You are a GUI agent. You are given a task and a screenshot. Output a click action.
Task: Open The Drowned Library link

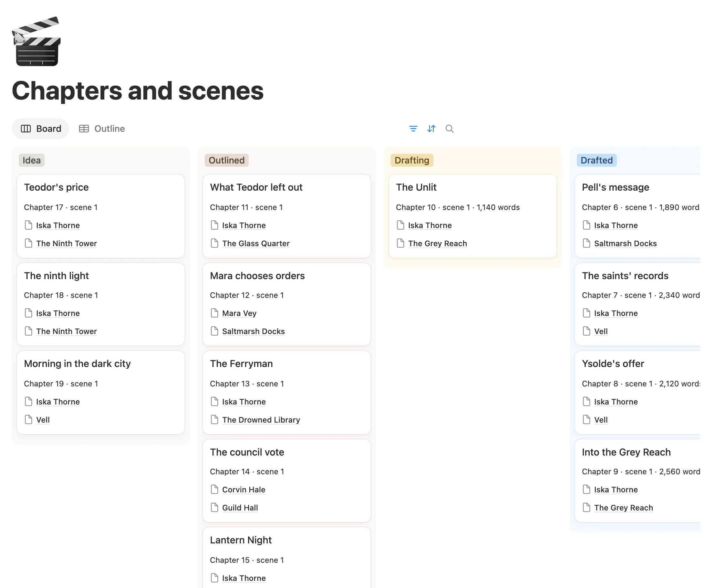point(261,420)
